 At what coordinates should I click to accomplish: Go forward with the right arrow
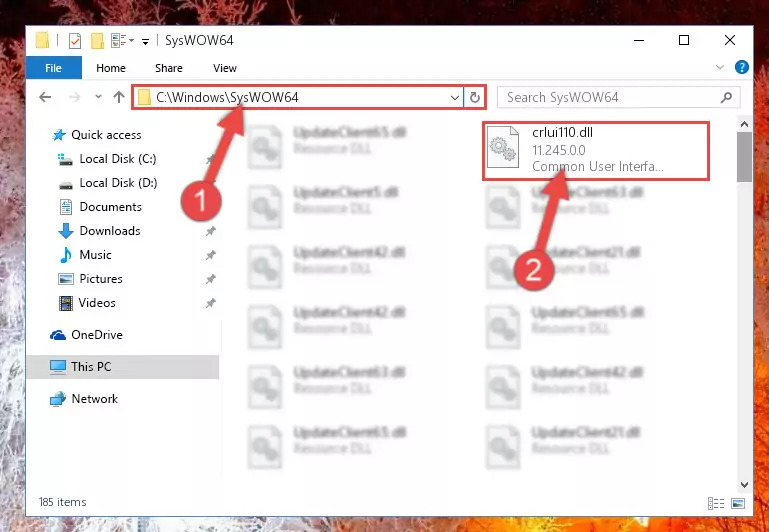coord(75,97)
